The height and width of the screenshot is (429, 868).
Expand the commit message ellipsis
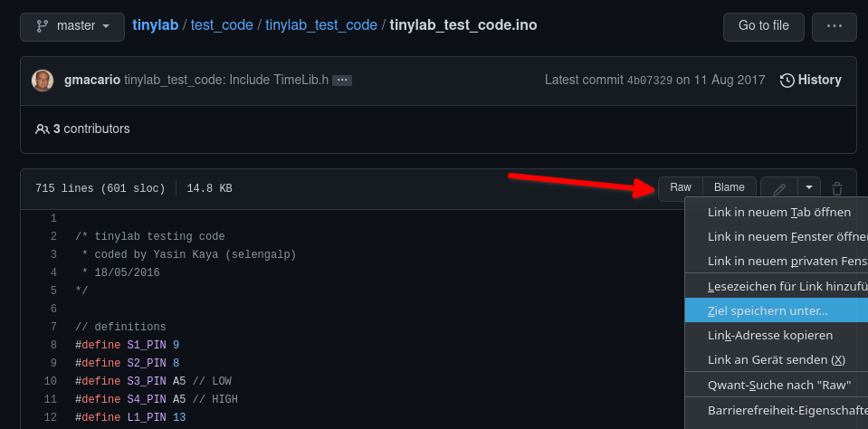(x=342, y=81)
